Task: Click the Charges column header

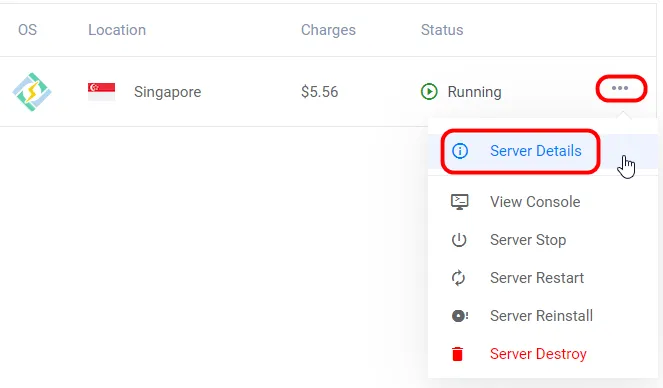Action: (x=328, y=30)
